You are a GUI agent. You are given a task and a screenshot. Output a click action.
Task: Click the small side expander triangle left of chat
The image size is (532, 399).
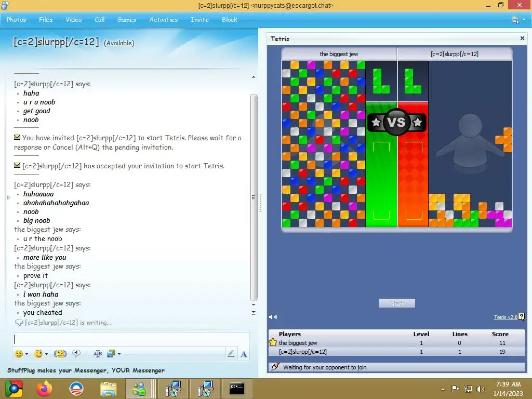pyautogui.click(x=8, y=197)
